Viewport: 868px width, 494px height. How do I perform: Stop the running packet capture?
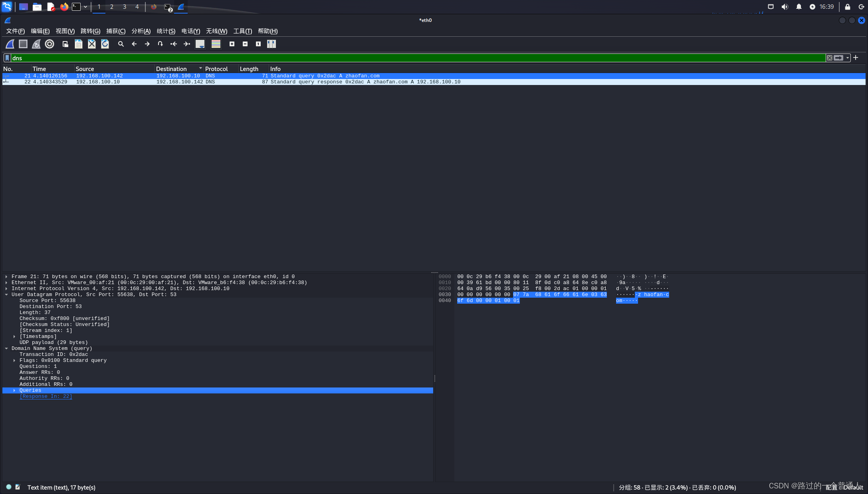(x=23, y=44)
